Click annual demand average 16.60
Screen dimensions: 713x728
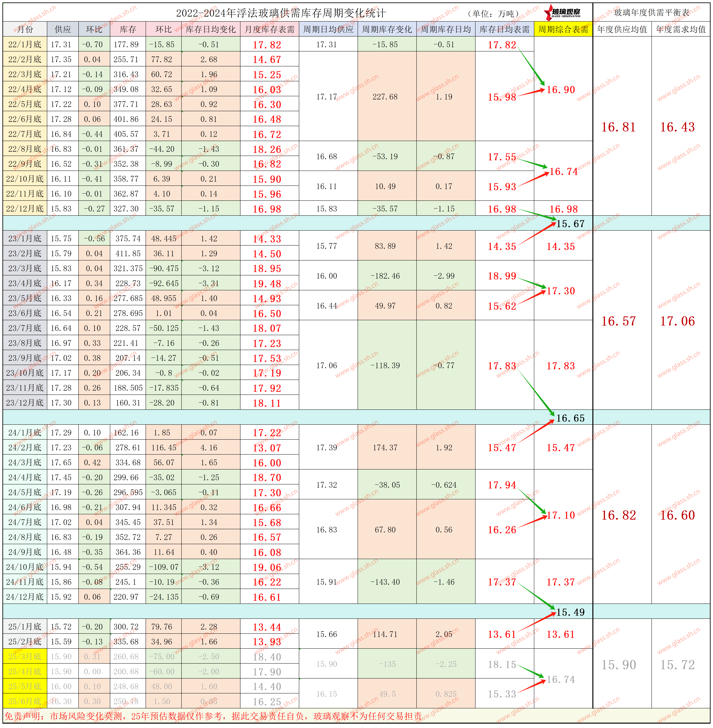click(x=677, y=515)
